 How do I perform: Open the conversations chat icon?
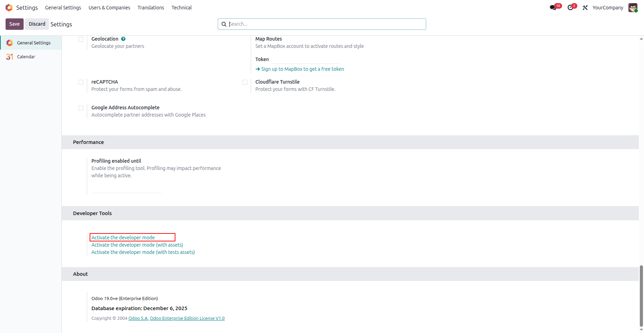tap(553, 8)
